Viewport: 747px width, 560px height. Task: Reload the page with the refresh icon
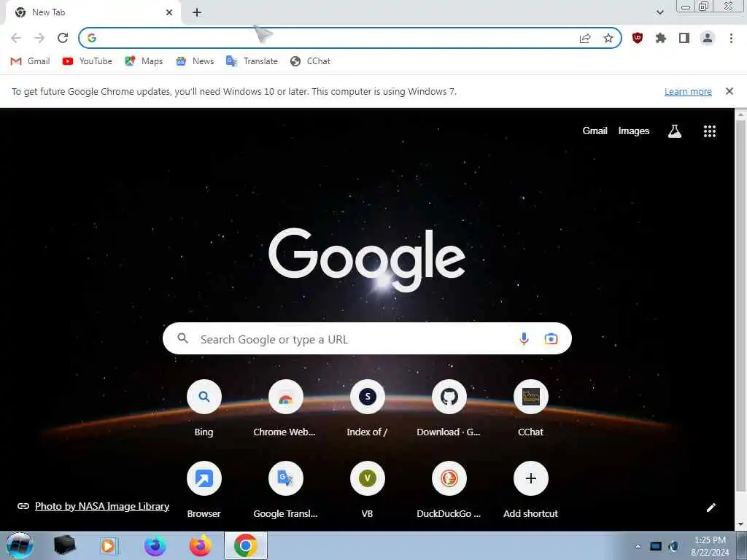tap(63, 38)
